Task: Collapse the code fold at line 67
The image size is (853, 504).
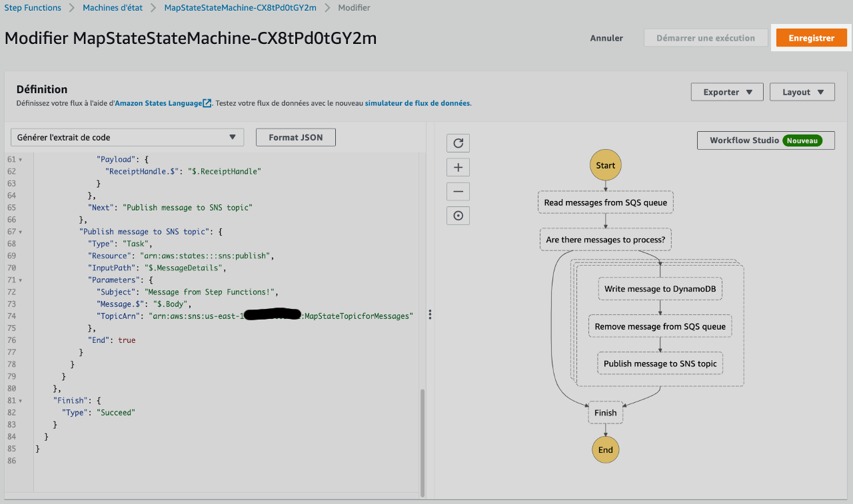Action: pos(21,232)
